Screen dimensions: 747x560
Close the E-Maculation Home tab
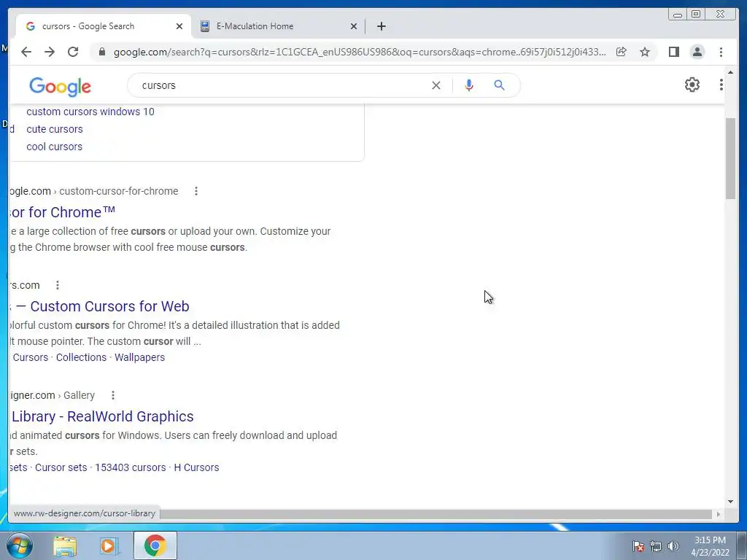coord(354,26)
